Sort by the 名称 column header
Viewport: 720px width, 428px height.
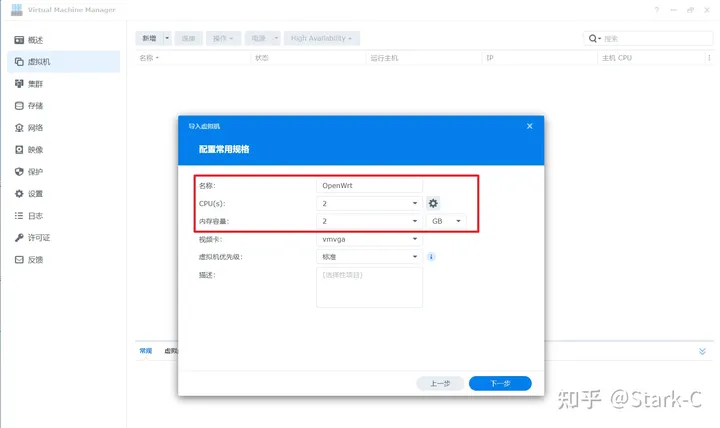pos(192,58)
